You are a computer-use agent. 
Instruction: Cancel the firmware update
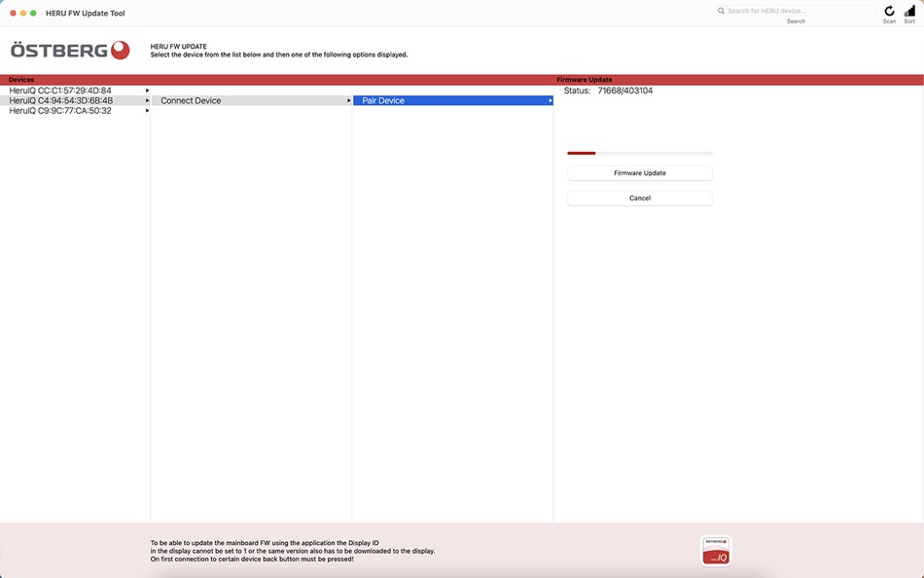[x=639, y=199]
